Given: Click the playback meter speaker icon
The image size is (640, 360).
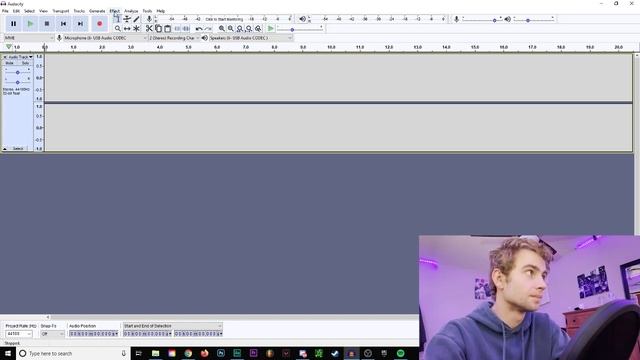Looking at the screenshot, I should click(302, 19).
